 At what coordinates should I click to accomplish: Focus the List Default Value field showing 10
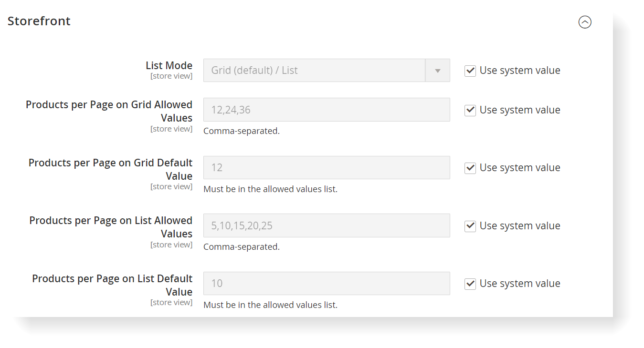(327, 284)
